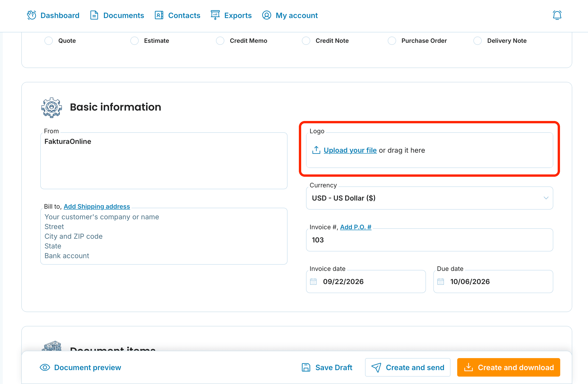Image resolution: width=588 pixels, height=384 pixels.
Task: Click the Add Shipping address link
Action: click(x=97, y=206)
